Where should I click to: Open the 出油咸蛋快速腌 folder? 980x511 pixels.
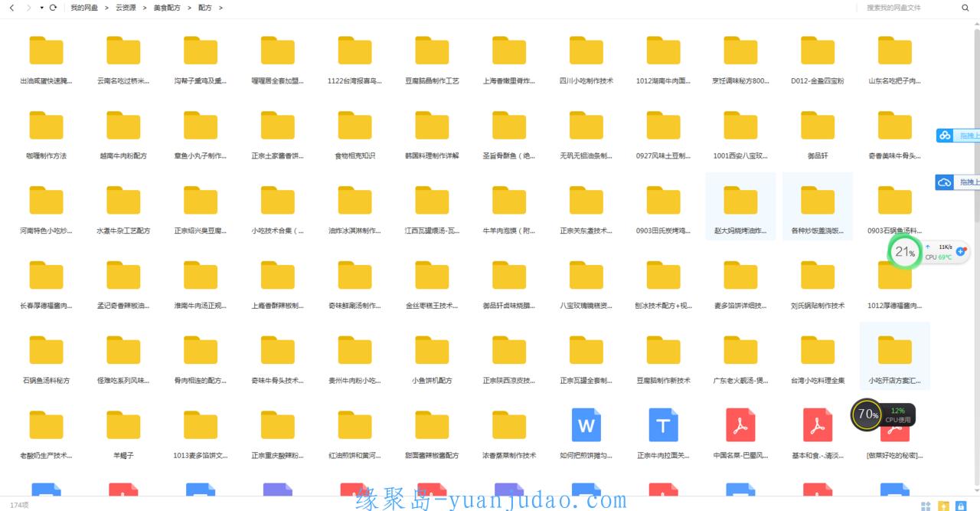[x=46, y=59]
